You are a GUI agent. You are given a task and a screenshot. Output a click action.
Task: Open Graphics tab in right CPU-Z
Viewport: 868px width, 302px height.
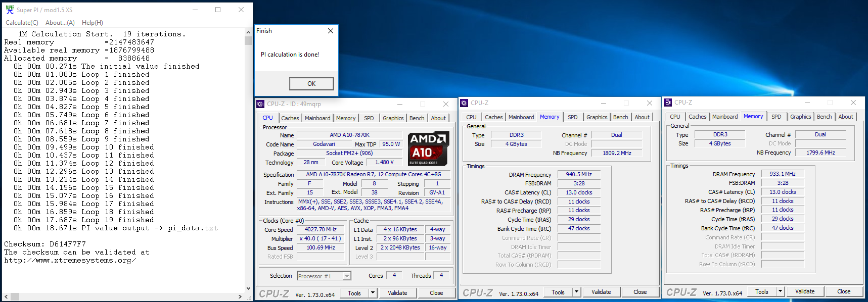(801, 117)
